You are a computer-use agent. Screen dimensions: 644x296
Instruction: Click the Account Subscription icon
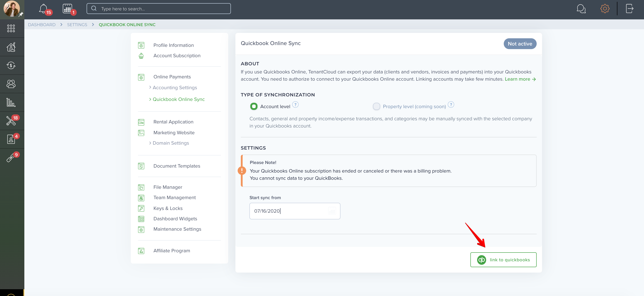141,56
